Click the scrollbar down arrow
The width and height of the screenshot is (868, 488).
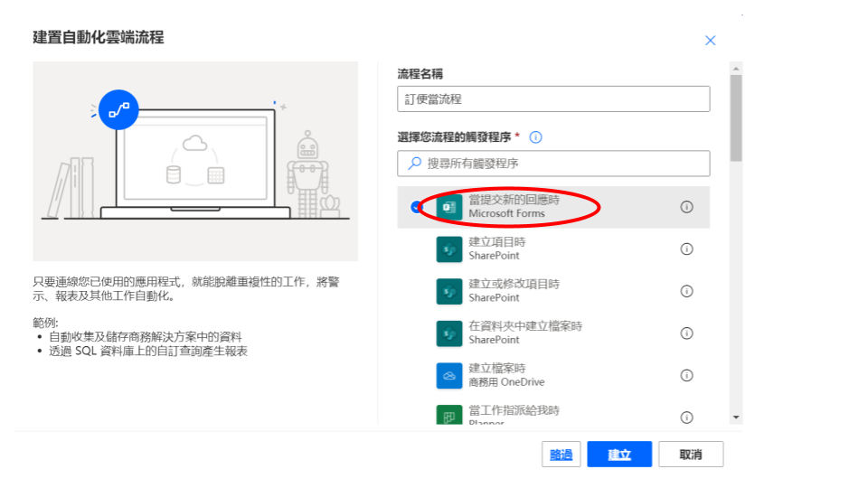coord(736,418)
